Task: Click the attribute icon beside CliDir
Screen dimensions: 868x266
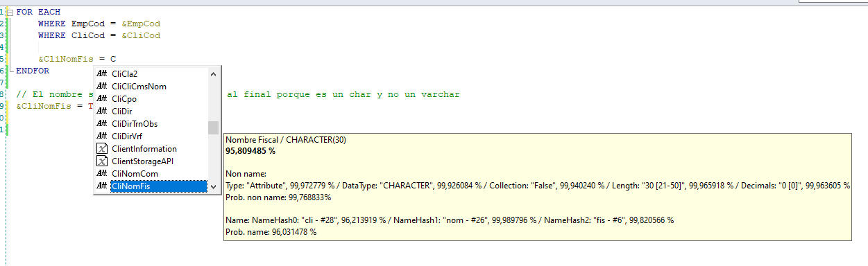Action: click(x=102, y=112)
